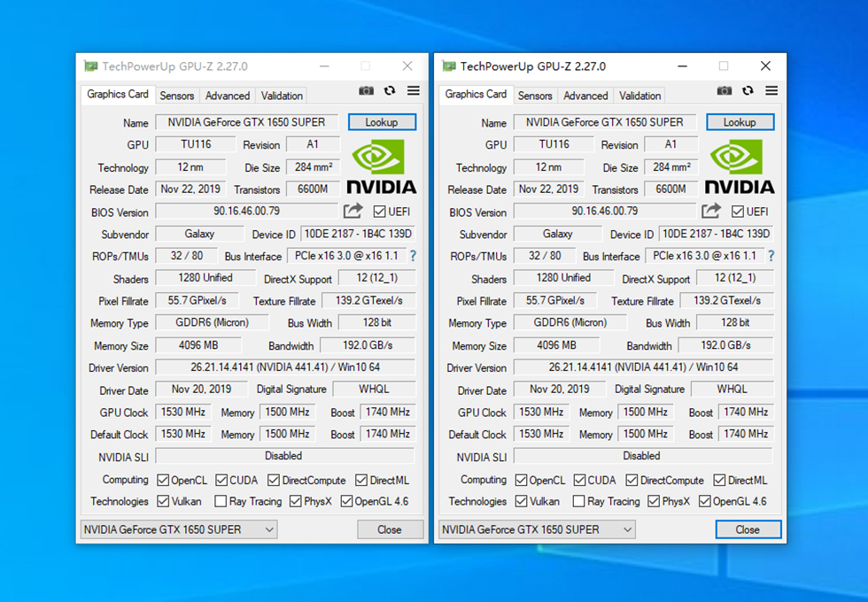Switch to Validation tab in left window

pyautogui.click(x=282, y=96)
